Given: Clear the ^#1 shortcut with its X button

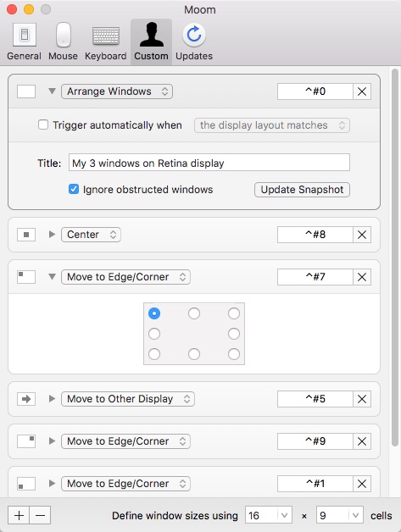Looking at the screenshot, I should tap(362, 484).
